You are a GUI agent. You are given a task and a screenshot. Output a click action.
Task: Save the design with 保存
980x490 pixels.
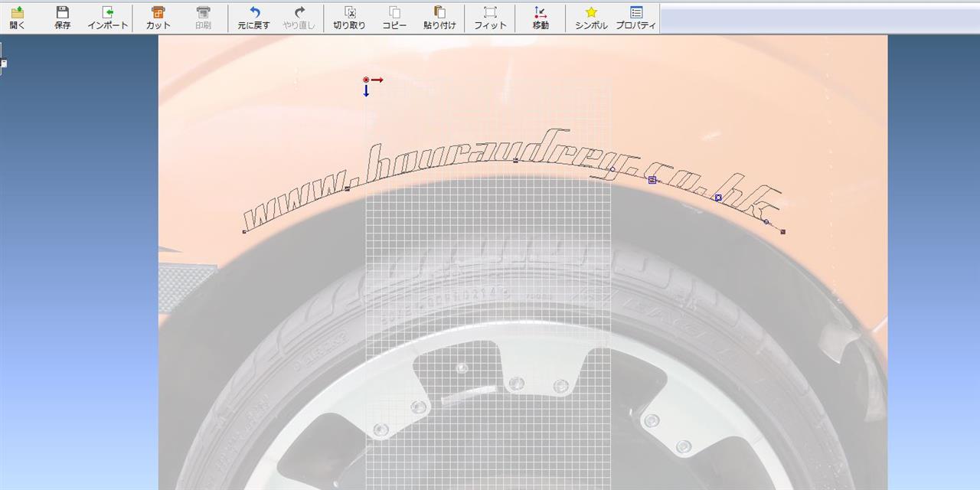pyautogui.click(x=62, y=18)
